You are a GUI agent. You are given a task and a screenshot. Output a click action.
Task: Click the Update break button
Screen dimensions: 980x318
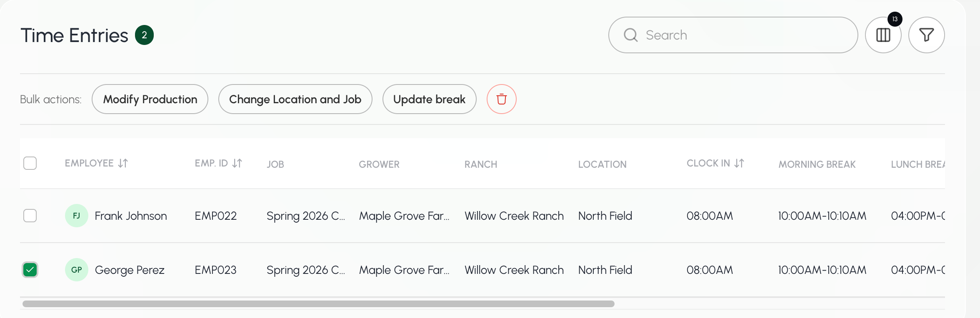coord(429,99)
